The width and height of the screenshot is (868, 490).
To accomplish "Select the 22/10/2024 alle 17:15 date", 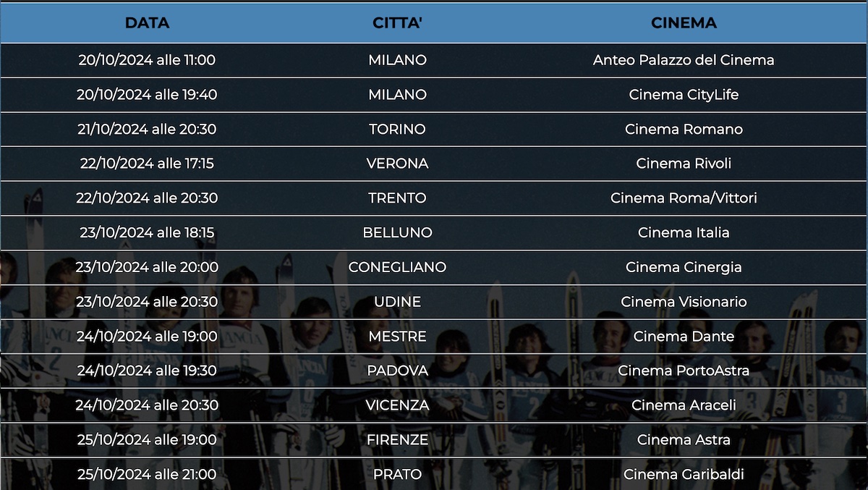I will point(147,164).
